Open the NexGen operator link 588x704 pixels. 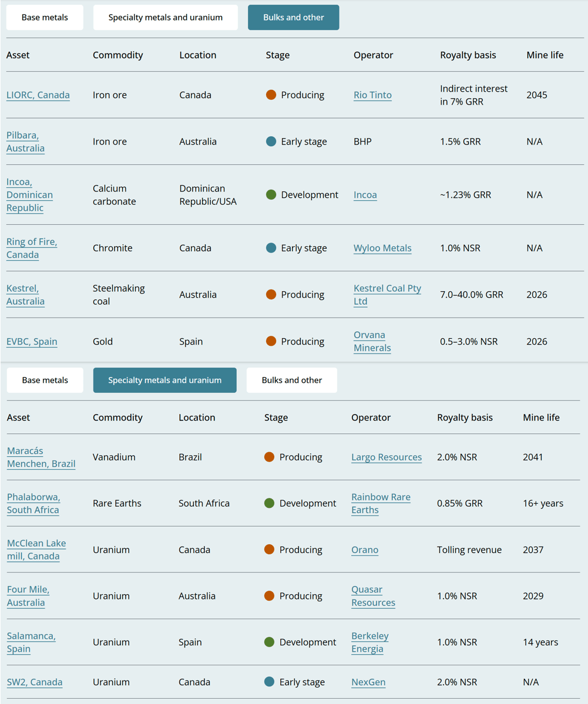[x=368, y=682]
